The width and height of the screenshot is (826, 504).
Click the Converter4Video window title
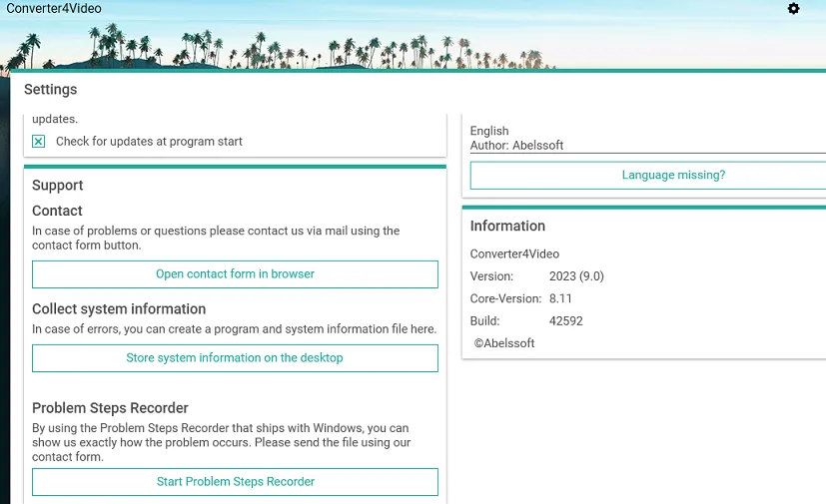[54, 9]
